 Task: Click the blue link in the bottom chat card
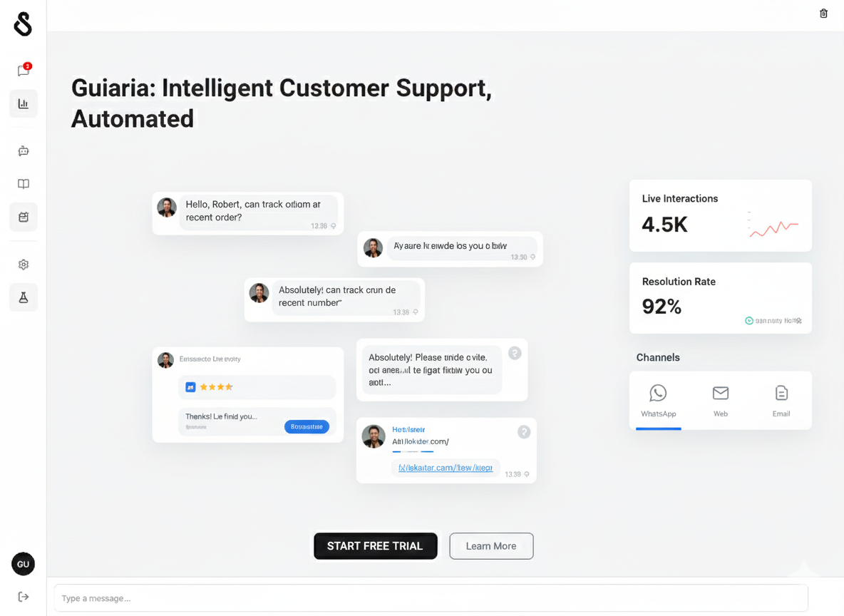(446, 468)
